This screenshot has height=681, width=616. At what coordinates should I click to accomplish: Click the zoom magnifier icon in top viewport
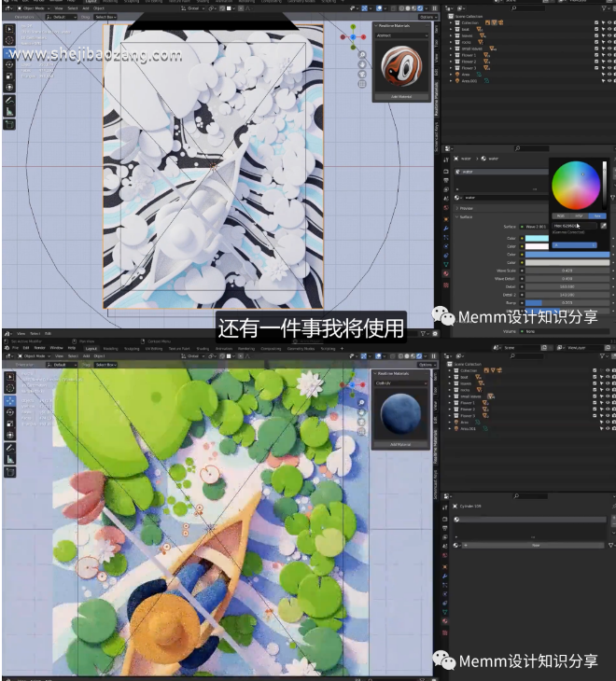pos(361,54)
